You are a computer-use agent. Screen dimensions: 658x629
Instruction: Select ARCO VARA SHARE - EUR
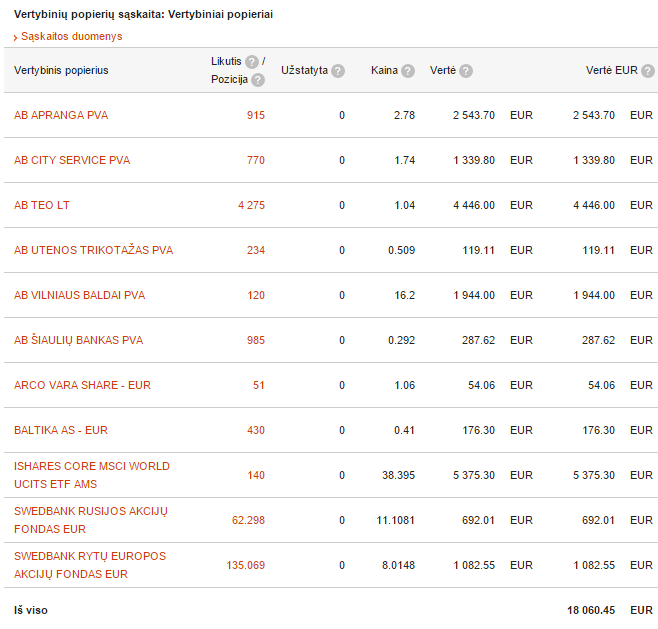[x=82, y=385]
